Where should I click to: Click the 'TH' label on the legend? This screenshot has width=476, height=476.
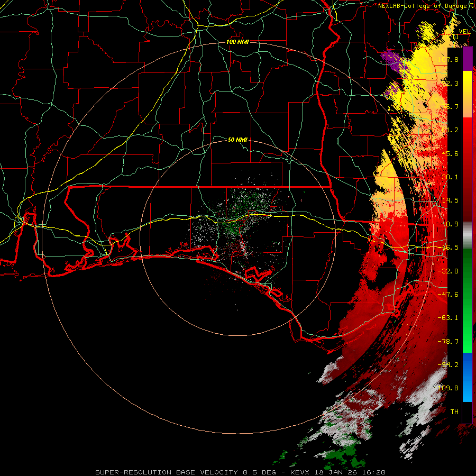point(454,412)
